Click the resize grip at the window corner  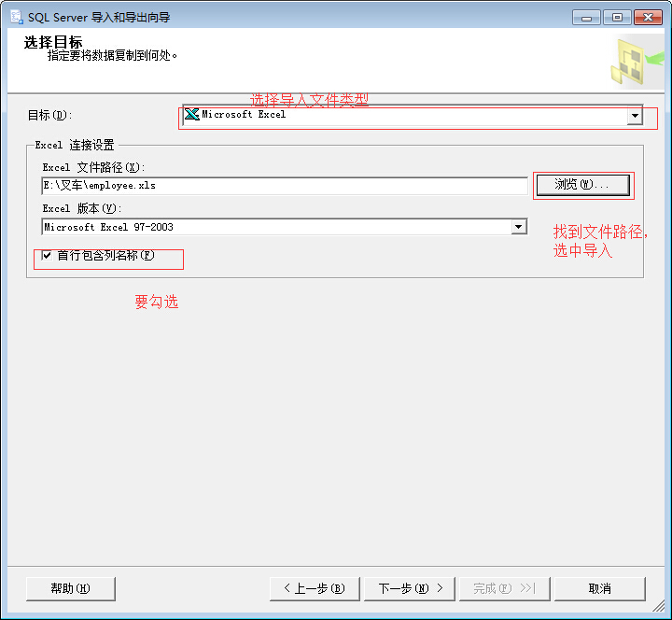[658, 605]
